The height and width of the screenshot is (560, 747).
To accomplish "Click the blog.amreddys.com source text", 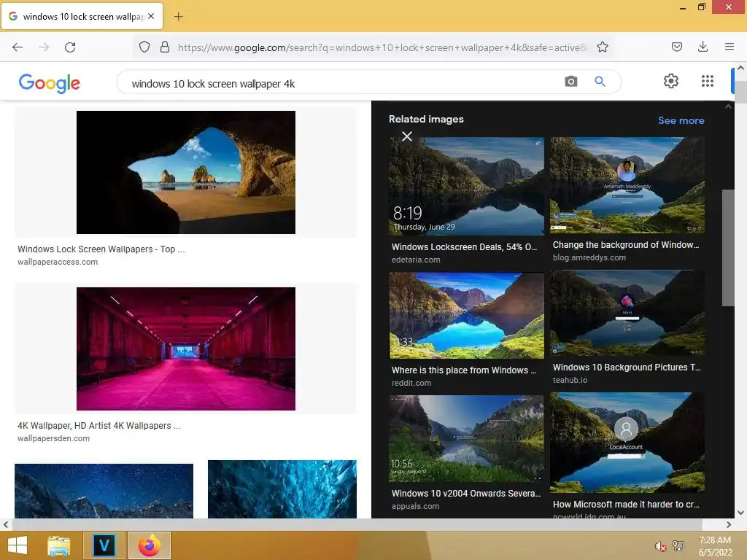I will (589, 257).
